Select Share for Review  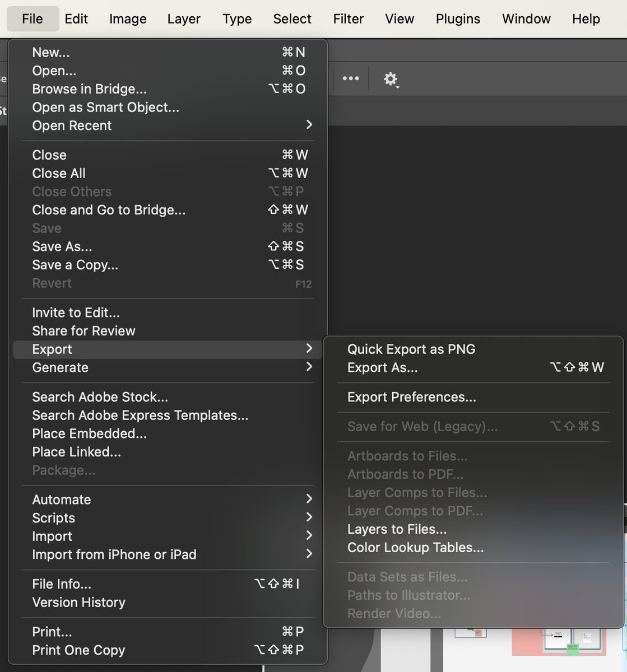pos(168,331)
